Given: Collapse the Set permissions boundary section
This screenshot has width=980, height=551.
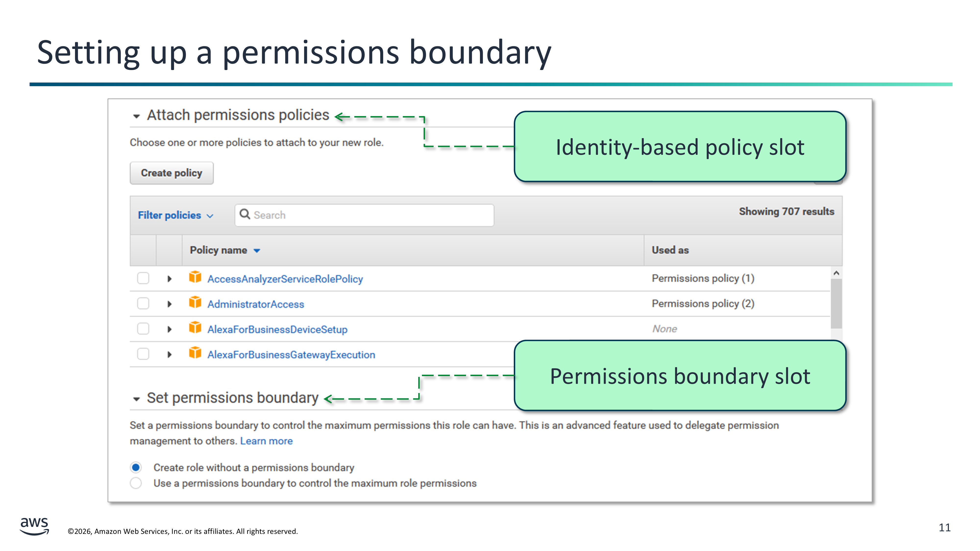Looking at the screenshot, I should tap(136, 399).
